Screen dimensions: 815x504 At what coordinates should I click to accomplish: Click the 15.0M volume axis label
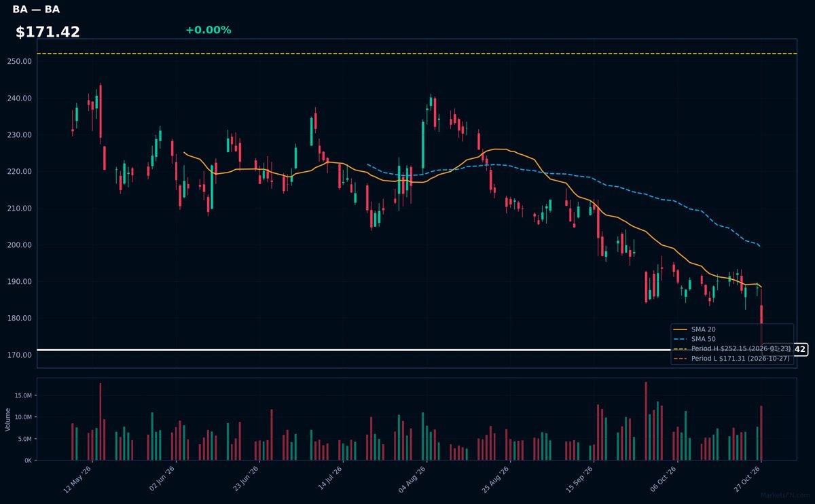coord(22,395)
